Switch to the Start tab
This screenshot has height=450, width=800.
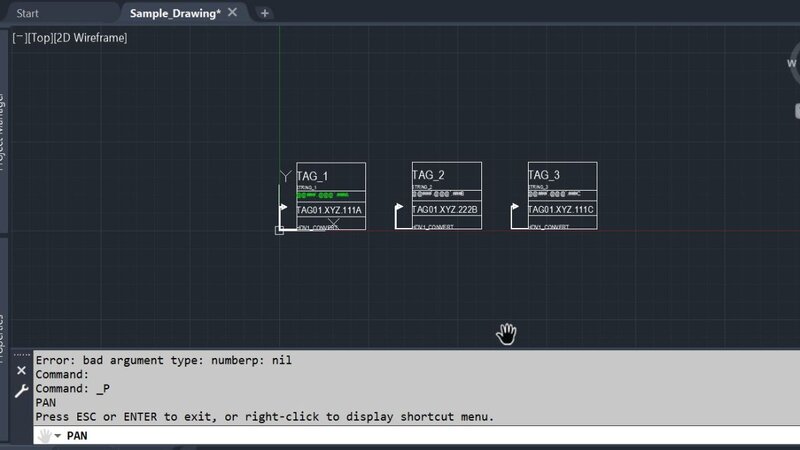(35, 13)
